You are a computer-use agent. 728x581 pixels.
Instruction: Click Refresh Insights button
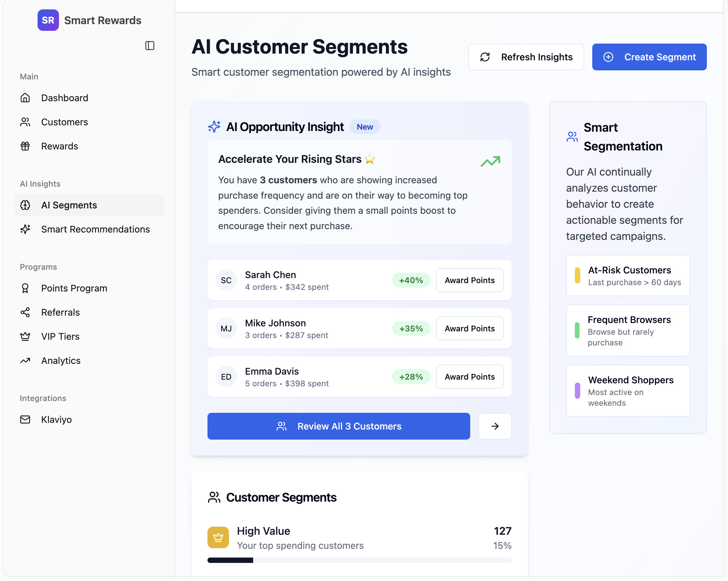coord(526,57)
